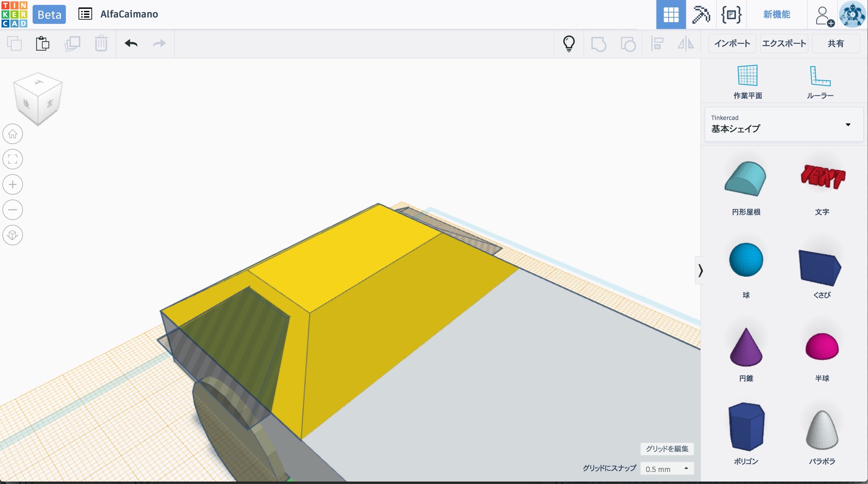The image size is (868, 484).
Task: Collapse the shapes panel with chevron
Action: [x=700, y=270]
